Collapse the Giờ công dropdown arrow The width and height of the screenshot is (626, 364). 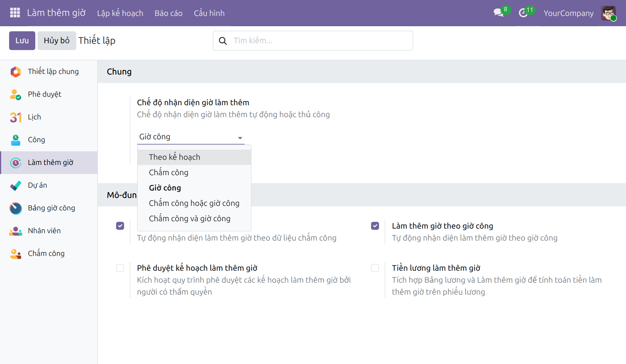click(x=240, y=138)
